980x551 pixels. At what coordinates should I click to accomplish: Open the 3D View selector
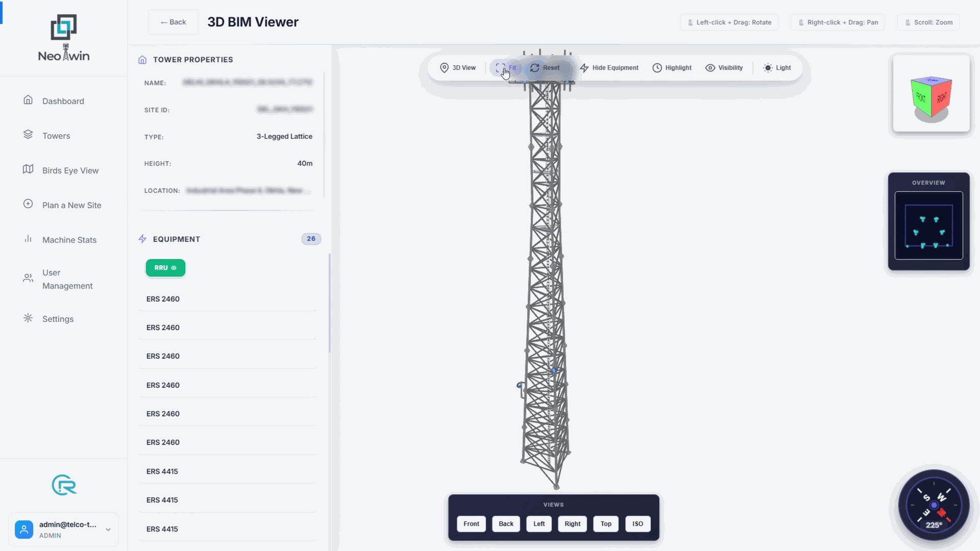(458, 67)
